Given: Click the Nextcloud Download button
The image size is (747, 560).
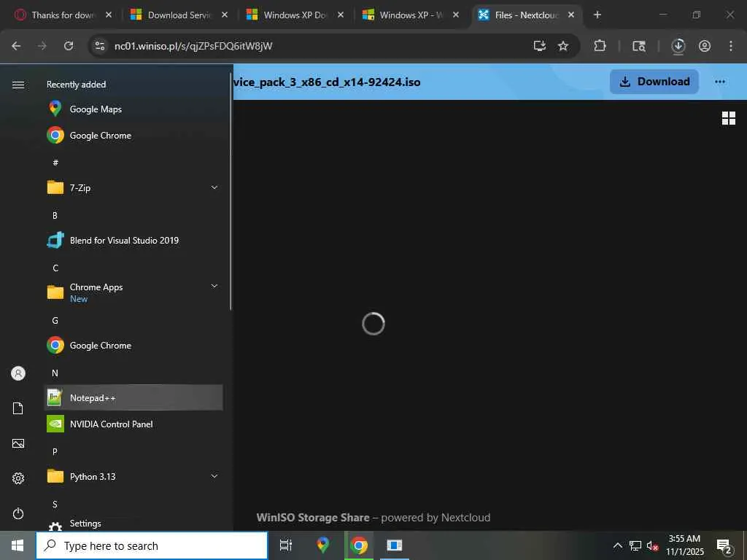Looking at the screenshot, I should click(x=654, y=82).
